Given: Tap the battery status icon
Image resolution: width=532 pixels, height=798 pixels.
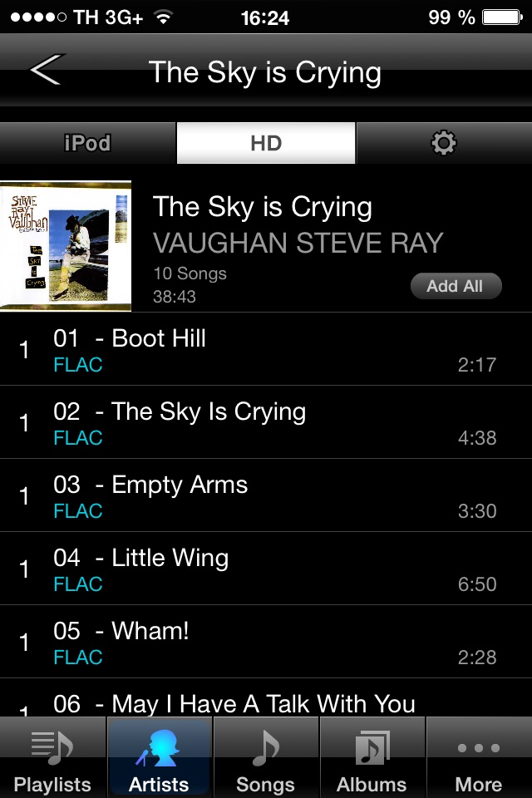Looking at the screenshot, I should point(502,17).
